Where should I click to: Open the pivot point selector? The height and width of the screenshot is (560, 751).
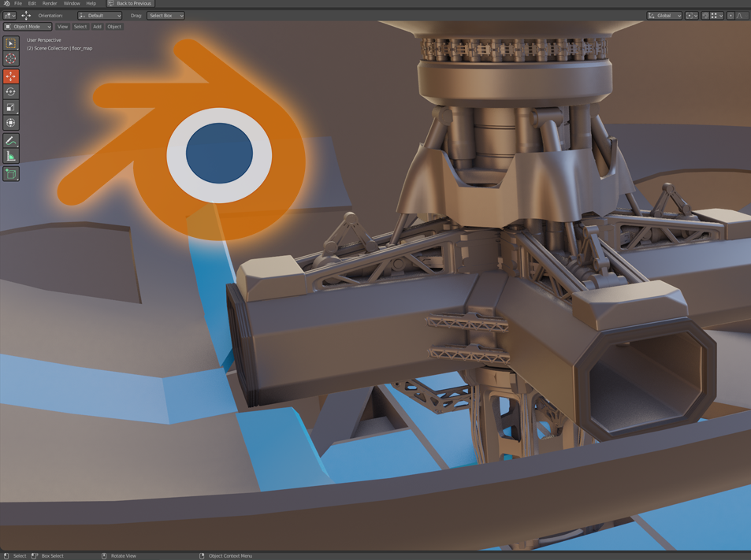click(x=691, y=16)
